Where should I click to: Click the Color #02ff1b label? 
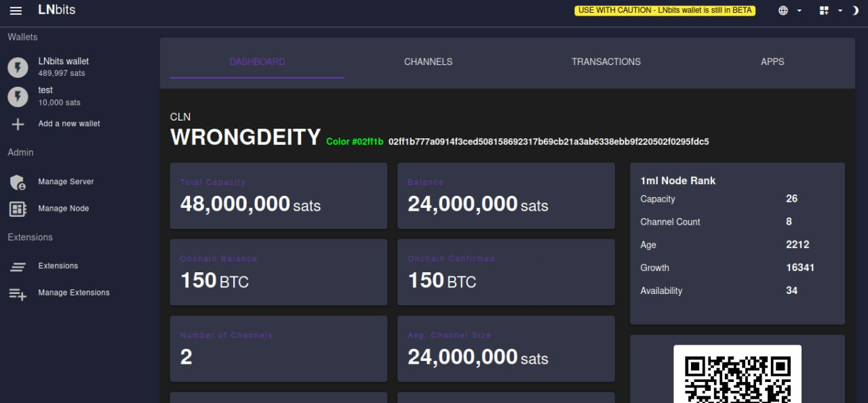coord(355,142)
